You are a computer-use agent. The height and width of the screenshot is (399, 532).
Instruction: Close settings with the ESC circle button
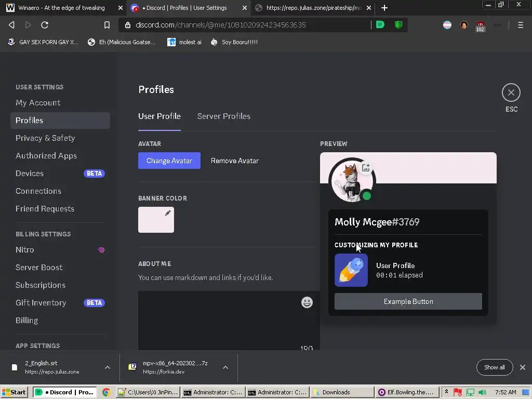pyautogui.click(x=511, y=92)
